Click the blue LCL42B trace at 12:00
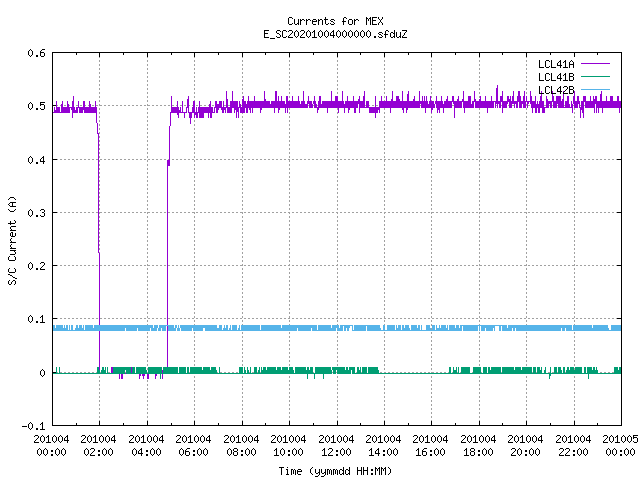 (338, 328)
